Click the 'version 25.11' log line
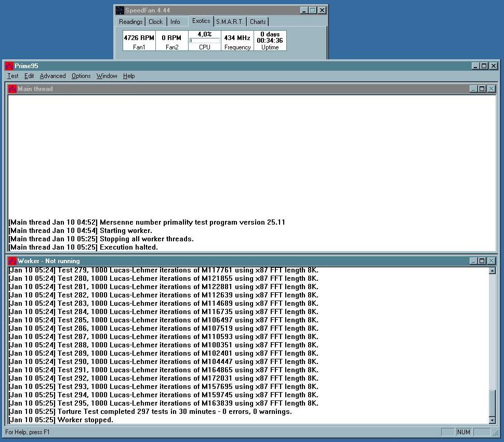 tap(147, 222)
